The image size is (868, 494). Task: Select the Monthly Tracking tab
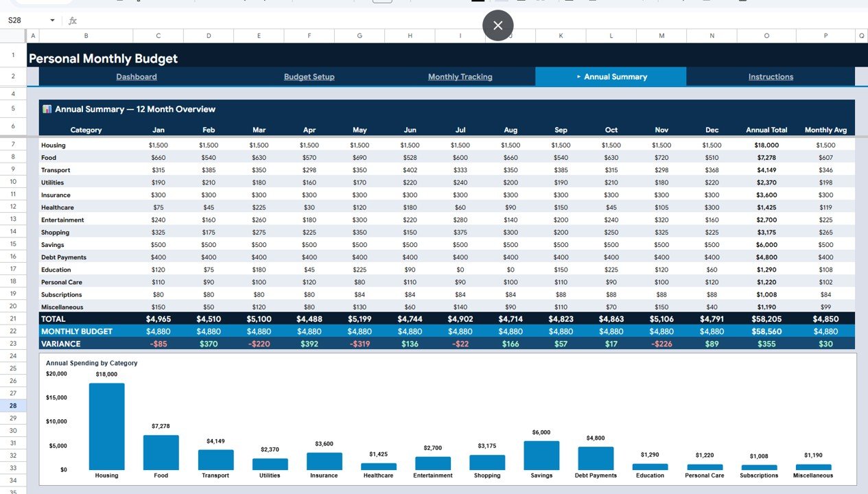(x=460, y=76)
